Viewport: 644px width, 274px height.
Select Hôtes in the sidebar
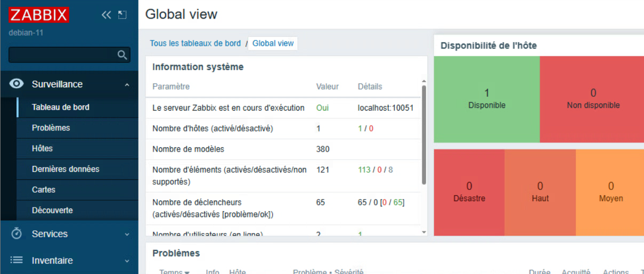point(42,148)
